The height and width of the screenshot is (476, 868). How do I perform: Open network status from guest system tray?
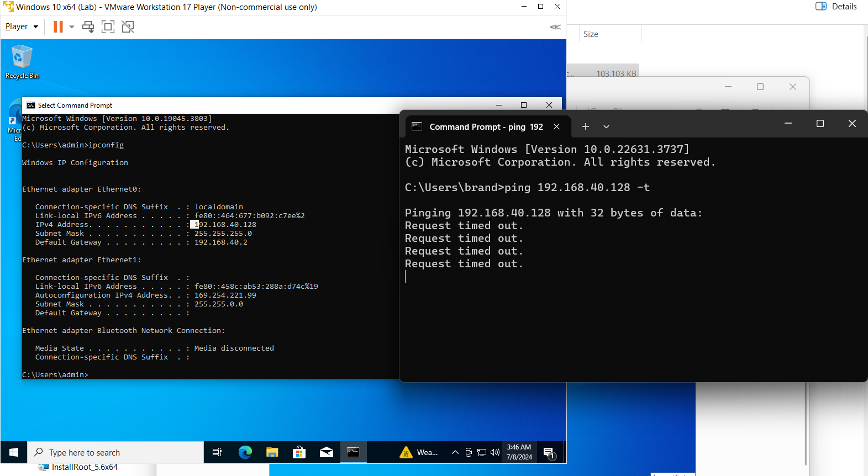tap(482, 452)
